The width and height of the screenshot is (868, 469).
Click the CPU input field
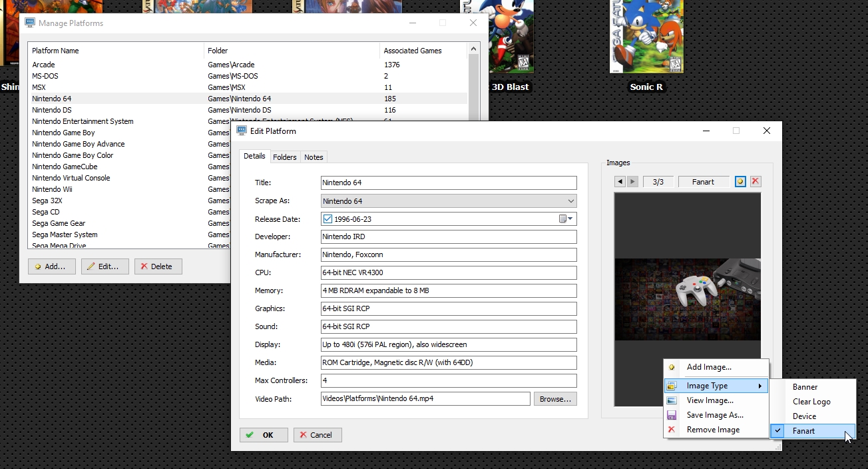[x=449, y=272]
